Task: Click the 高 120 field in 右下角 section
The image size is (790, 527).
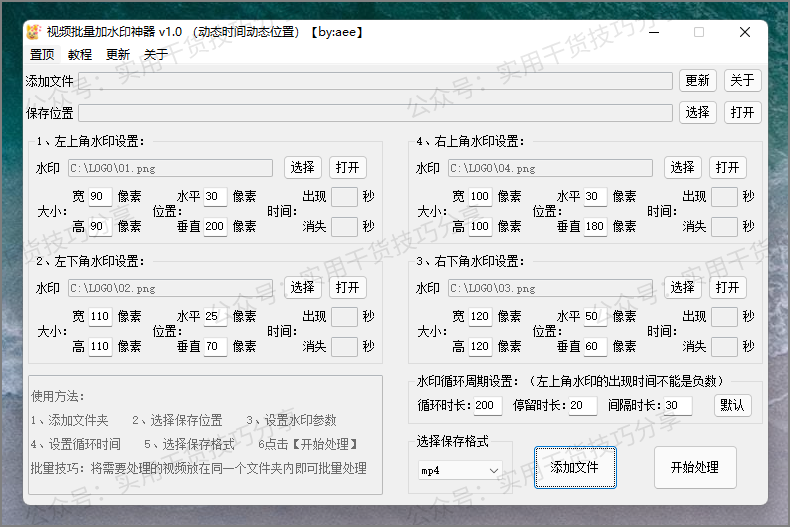Action: point(480,346)
